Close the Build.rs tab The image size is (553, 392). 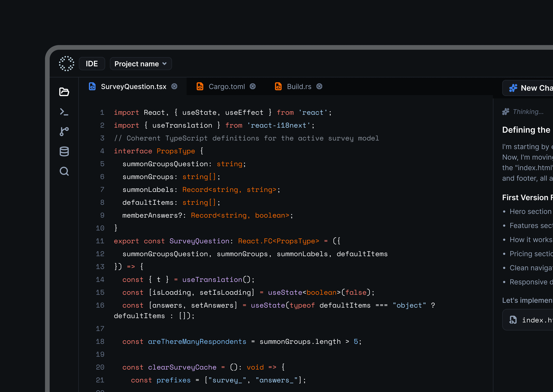(319, 86)
